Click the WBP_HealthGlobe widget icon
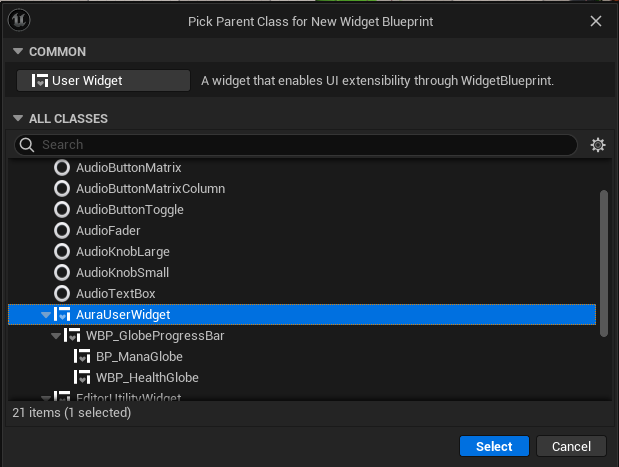 click(83, 378)
